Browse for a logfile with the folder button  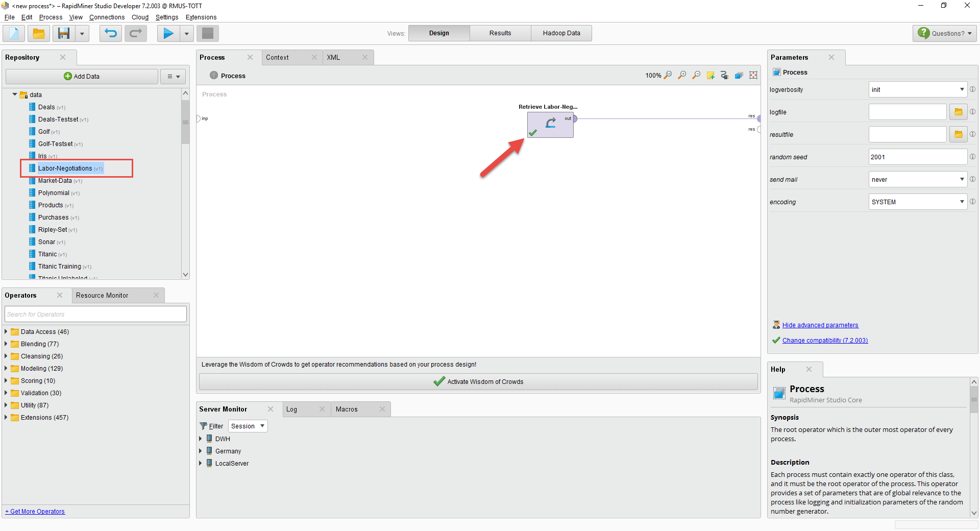pyautogui.click(x=959, y=112)
